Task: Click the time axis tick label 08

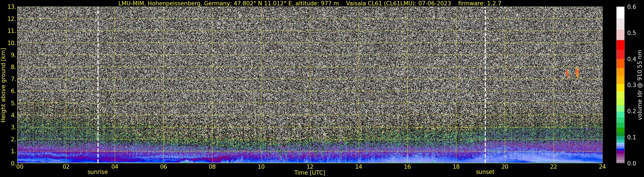Action: coord(212,167)
